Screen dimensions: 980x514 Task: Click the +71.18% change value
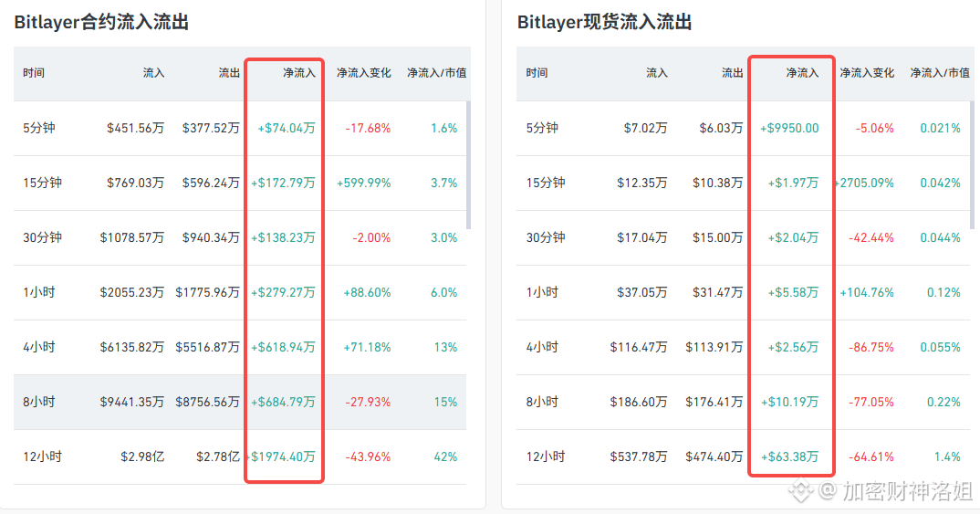click(x=367, y=347)
